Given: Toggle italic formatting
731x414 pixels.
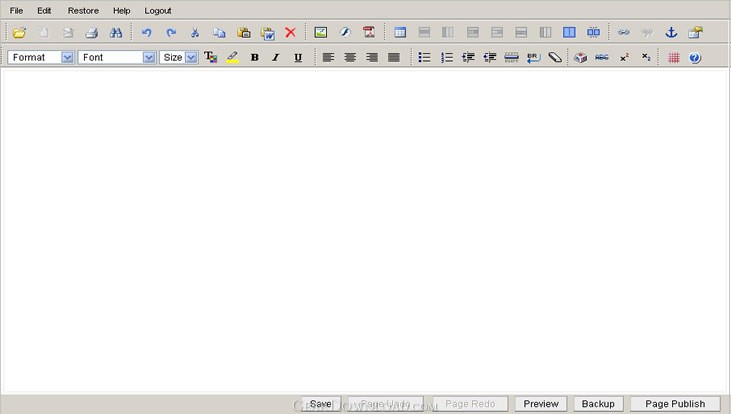Looking at the screenshot, I should click(276, 58).
